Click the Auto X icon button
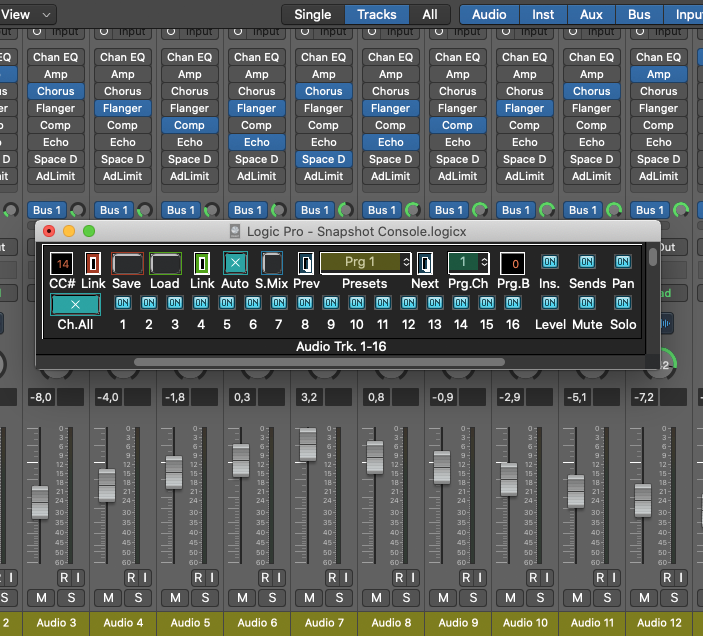703x636 pixels. coord(235,263)
